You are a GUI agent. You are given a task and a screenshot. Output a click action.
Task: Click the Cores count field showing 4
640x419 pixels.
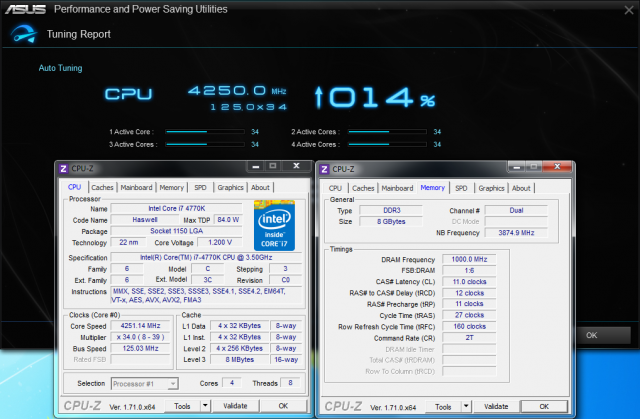click(x=231, y=383)
